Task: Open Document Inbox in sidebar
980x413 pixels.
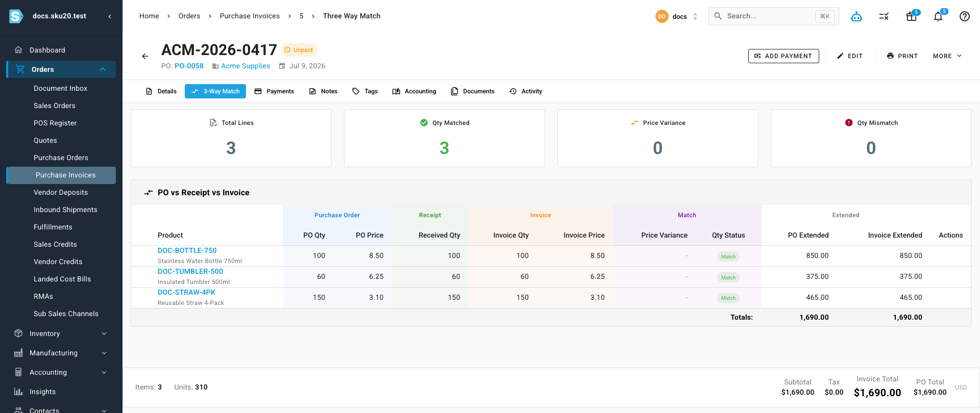Action: pos(61,88)
